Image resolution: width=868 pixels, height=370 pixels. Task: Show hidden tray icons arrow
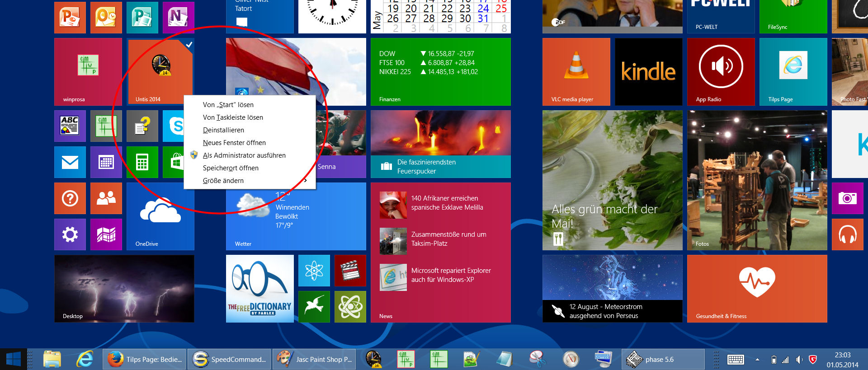click(x=757, y=360)
